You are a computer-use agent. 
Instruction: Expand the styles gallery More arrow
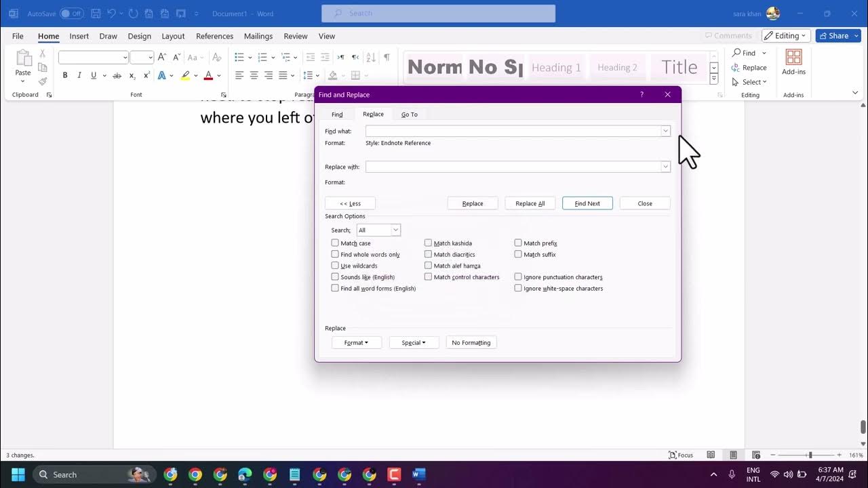tap(714, 79)
